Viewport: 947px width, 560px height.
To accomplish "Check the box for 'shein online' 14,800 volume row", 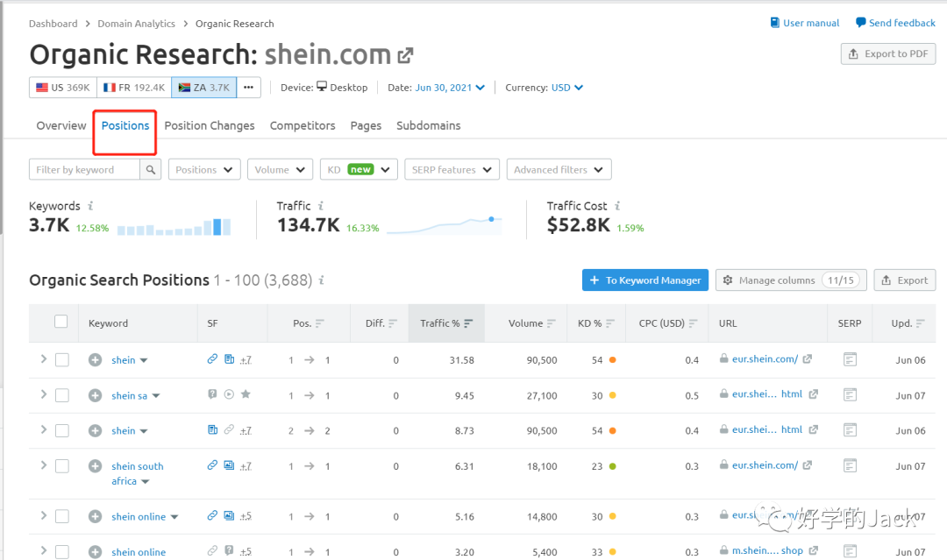I will [61, 516].
